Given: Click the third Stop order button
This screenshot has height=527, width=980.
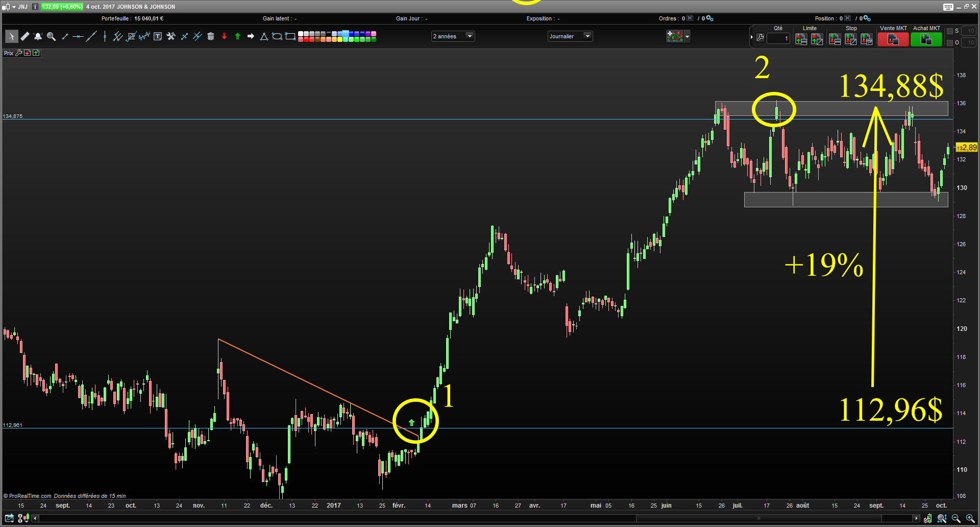Looking at the screenshot, I should click(867, 39).
